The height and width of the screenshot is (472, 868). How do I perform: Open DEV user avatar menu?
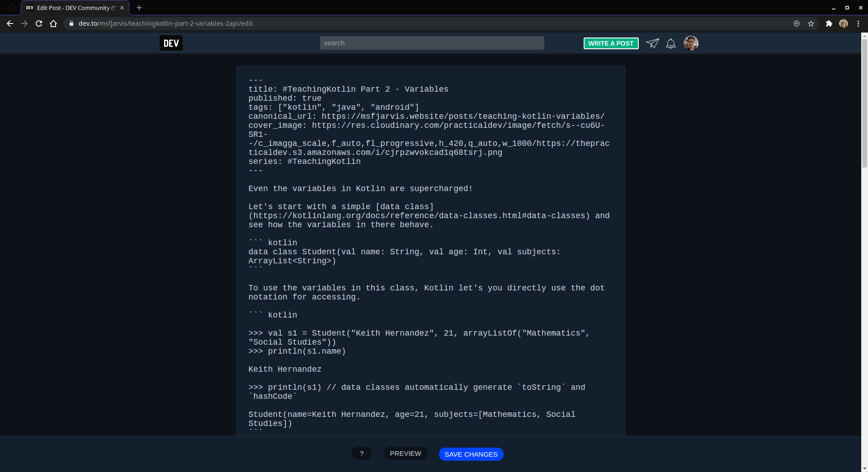coord(691,43)
